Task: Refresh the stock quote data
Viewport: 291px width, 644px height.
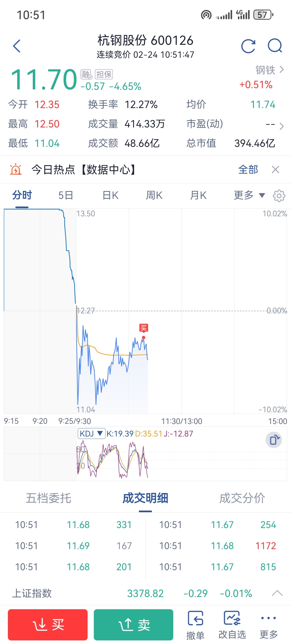Action: tap(248, 46)
